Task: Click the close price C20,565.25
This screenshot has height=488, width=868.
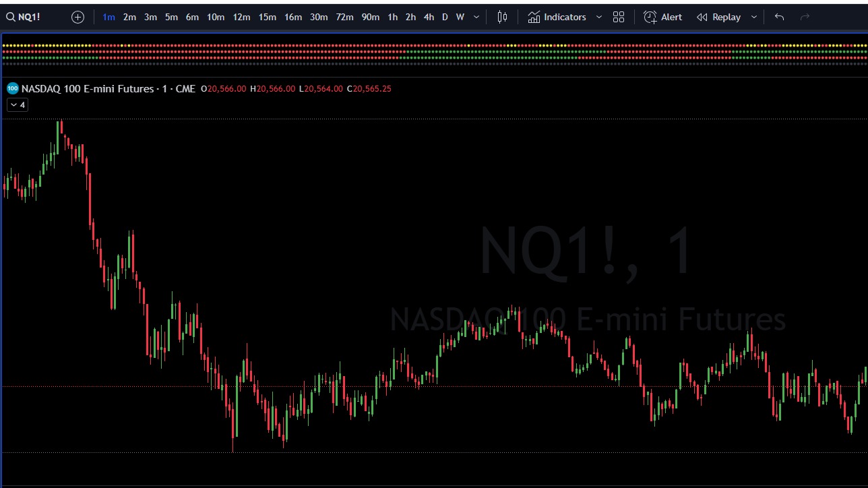Action: pyautogui.click(x=369, y=89)
